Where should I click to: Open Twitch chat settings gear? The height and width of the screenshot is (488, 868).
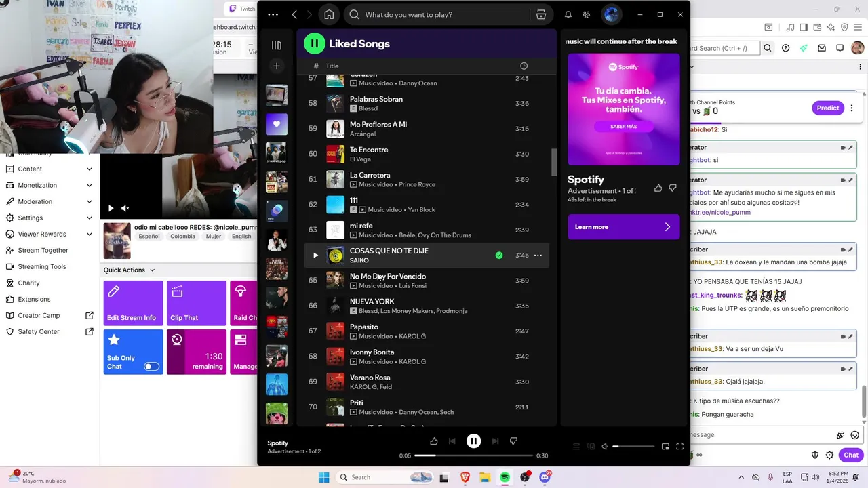829,455
